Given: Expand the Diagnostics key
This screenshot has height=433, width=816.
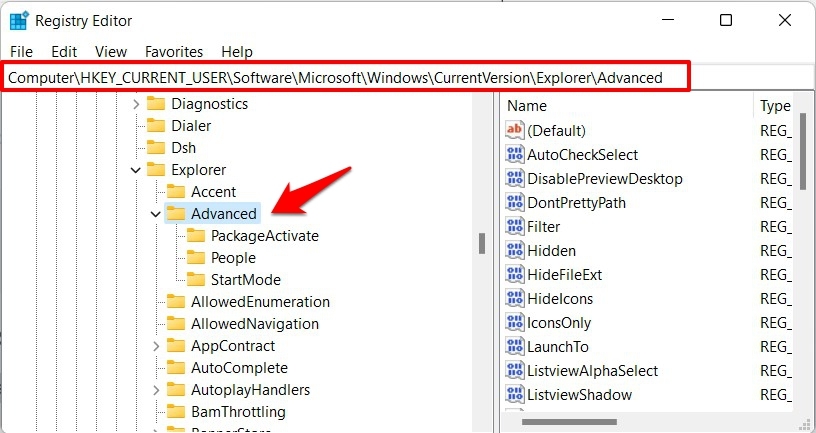Looking at the screenshot, I should 136,104.
